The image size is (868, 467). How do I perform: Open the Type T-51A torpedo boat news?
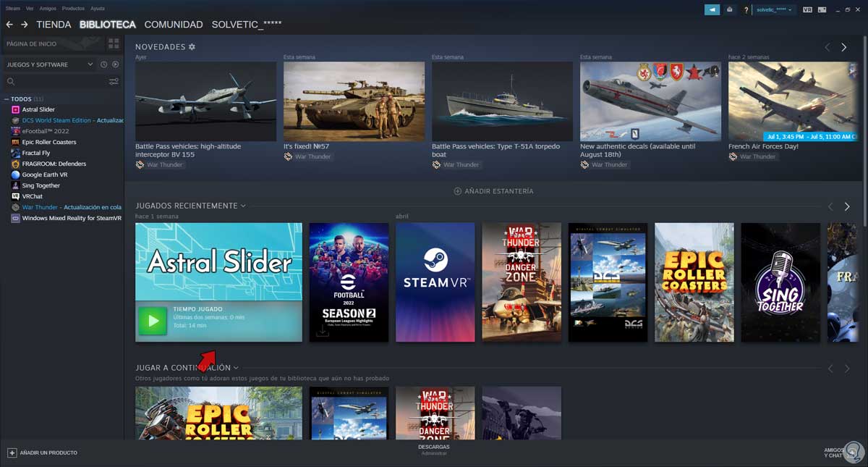pyautogui.click(x=502, y=101)
